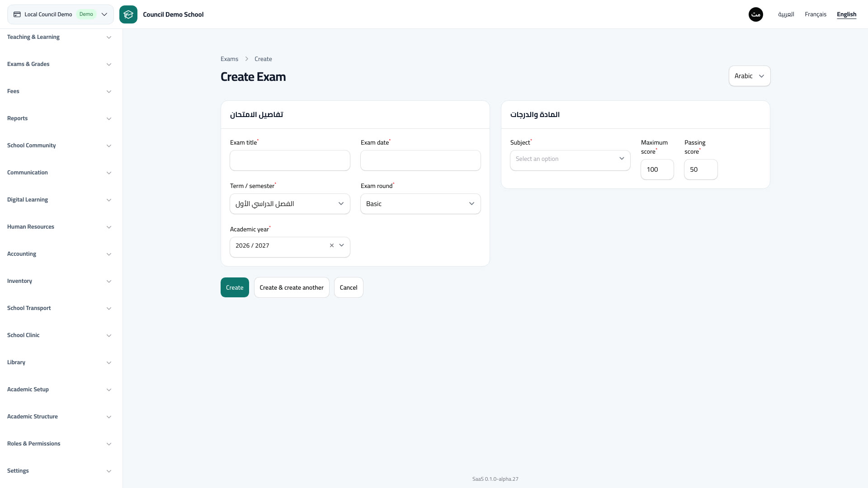This screenshot has width=868, height=488.
Task: Open the Local Council Demo tenant switcher
Action: pyautogui.click(x=61, y=14)
